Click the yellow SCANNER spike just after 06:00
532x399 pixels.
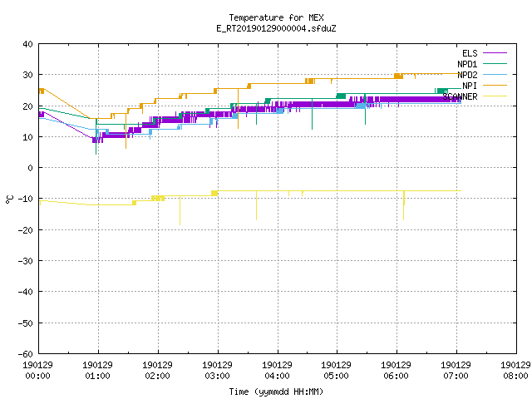pyautogui.click(x=404, y=205)
